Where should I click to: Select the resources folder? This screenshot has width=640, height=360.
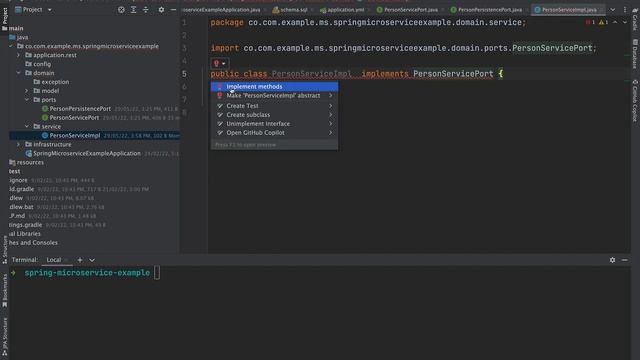(x=30, y=162)
